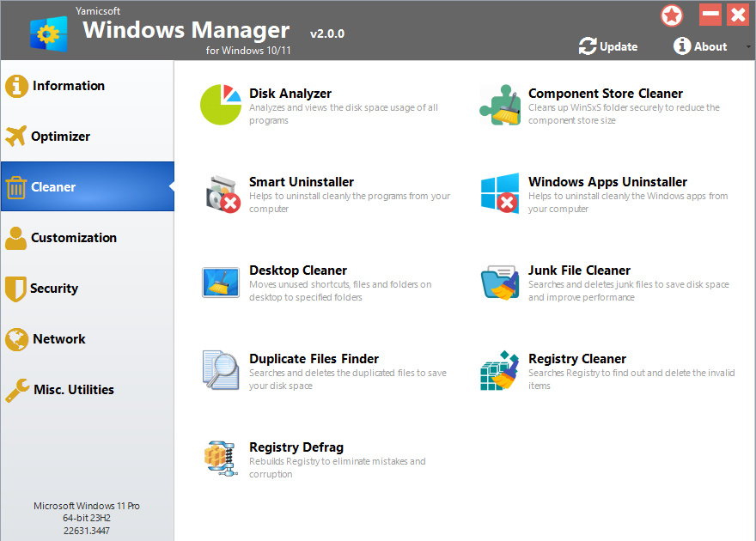Click the Customization person icon
Screen dimensions: 756x541
click(16, 238)
